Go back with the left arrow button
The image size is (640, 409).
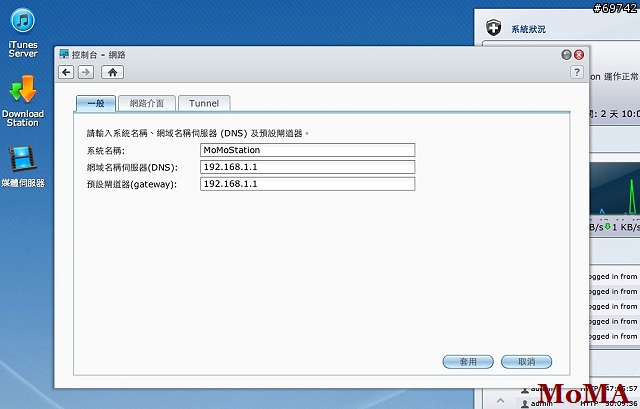[66, 72]
